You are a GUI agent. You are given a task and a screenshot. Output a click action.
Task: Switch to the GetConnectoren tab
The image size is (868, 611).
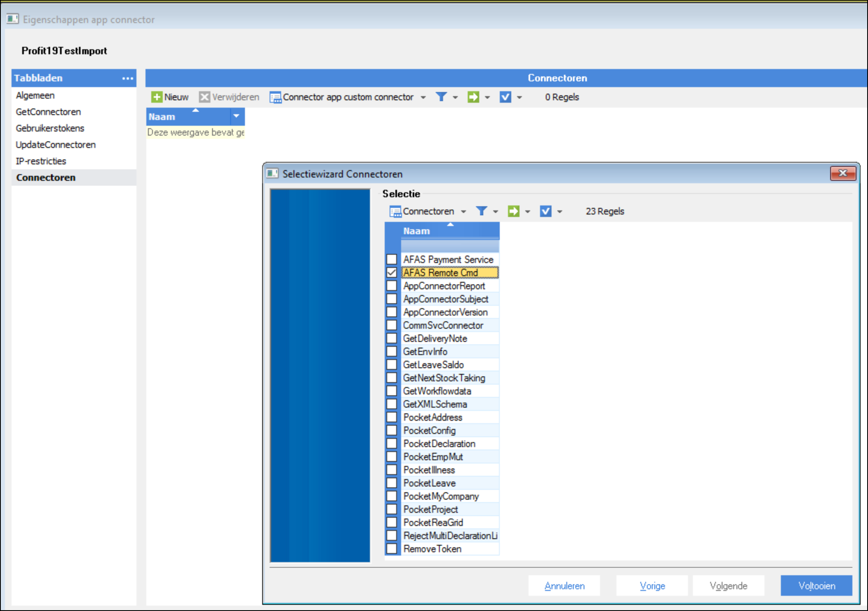click(48, 112)
